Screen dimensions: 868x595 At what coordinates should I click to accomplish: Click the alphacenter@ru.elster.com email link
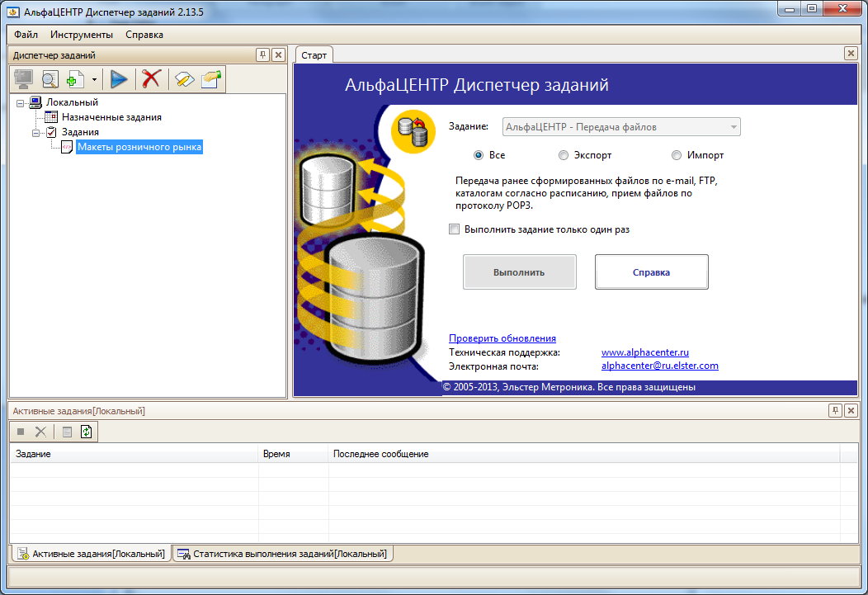click(x=660, y=366)
